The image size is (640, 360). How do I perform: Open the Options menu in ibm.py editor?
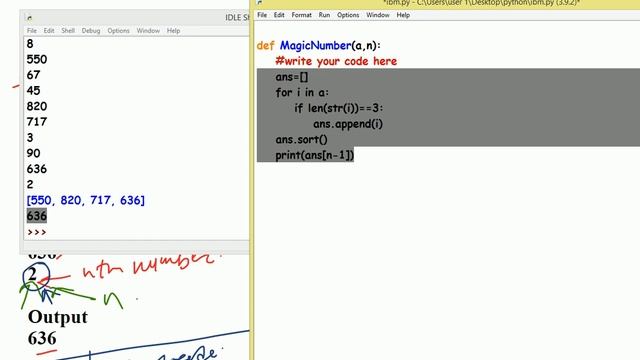click(348, 15)
